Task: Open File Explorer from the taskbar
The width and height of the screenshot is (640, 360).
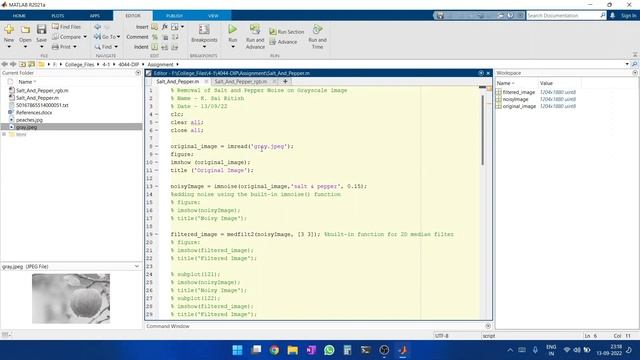Action: point(293,350)
